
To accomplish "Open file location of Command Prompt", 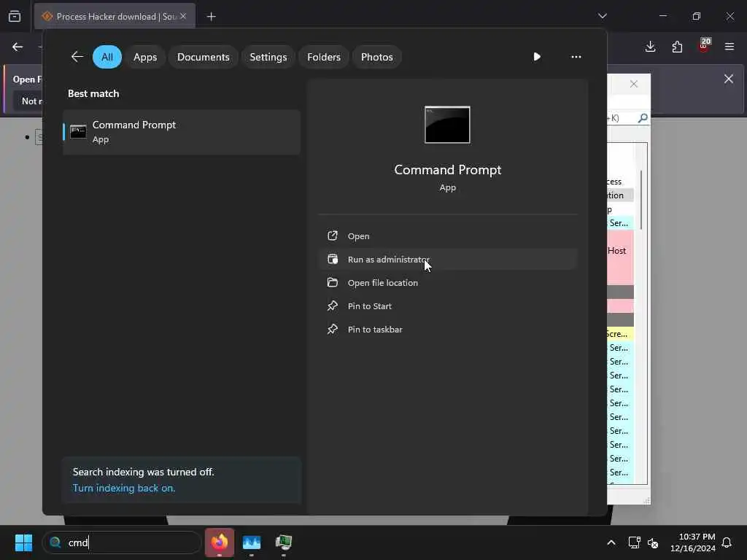I will point(448,283).
